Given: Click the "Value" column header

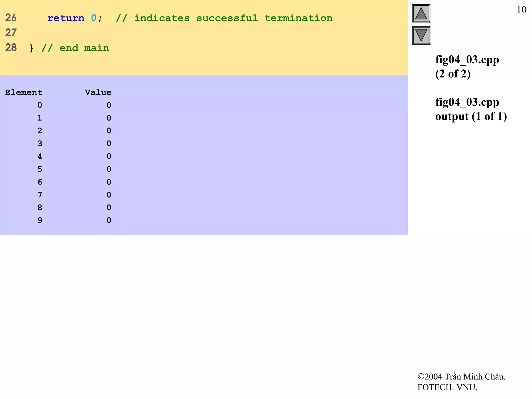Looking at the screenshot, I should pyautogui.click(x=98, y=92).
